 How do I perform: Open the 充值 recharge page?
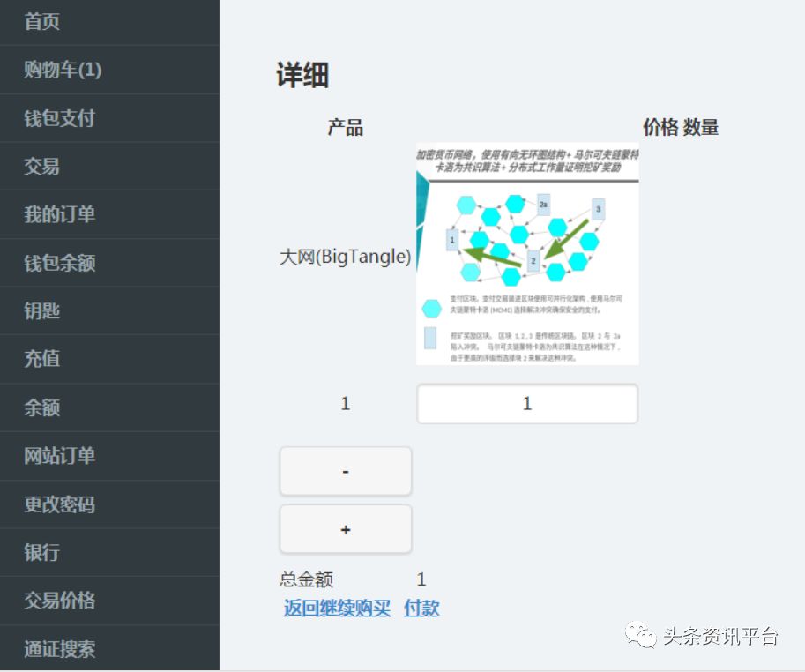tap(42, 359)
